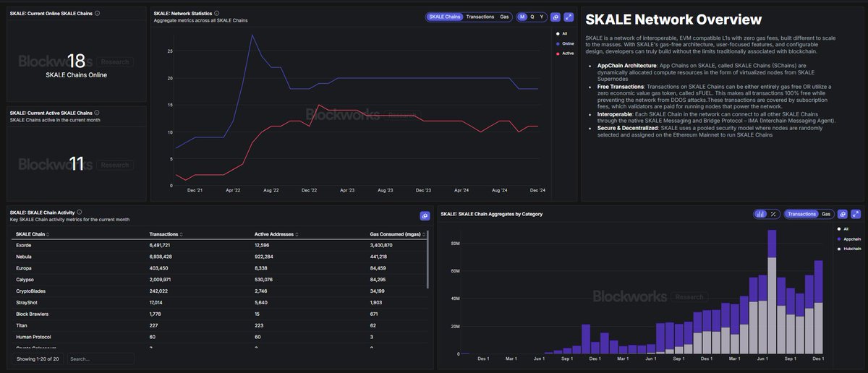Viewport: 868px width, 373px height.
Task: Switch Chain Aggregates to bar chart view
Action: point(760,214)
